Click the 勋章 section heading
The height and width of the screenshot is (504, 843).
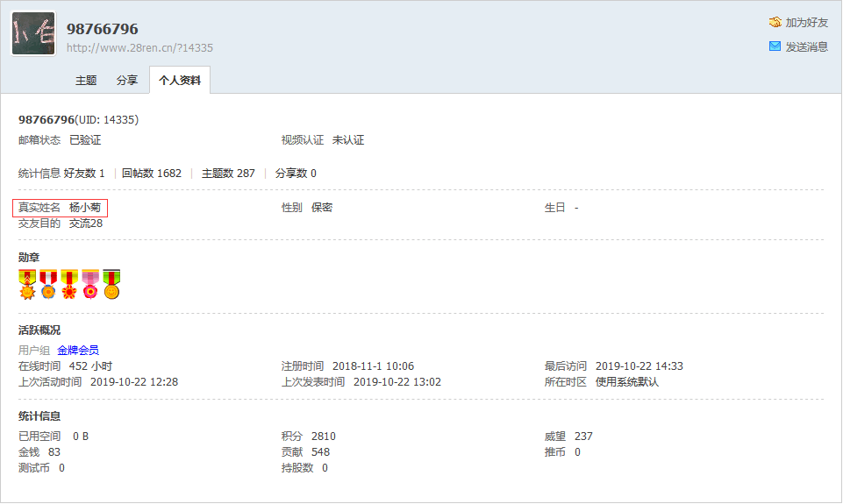click(x=29, y=258)
